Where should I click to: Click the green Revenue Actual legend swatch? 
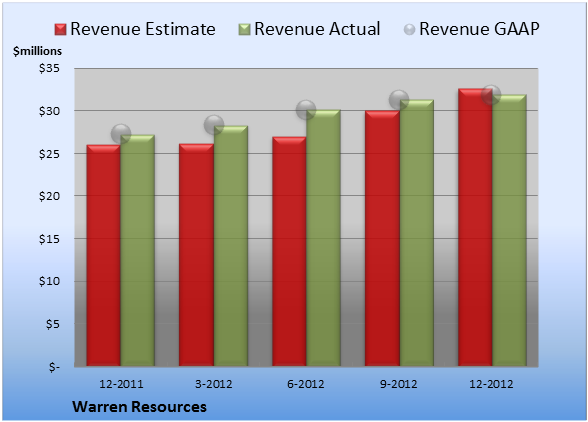[244, 29]
